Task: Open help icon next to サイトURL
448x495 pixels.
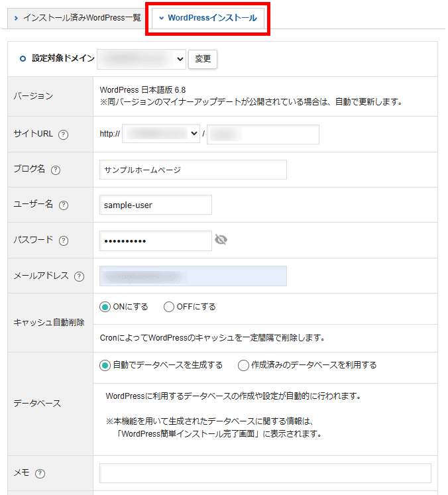Action: pos(63,135)
